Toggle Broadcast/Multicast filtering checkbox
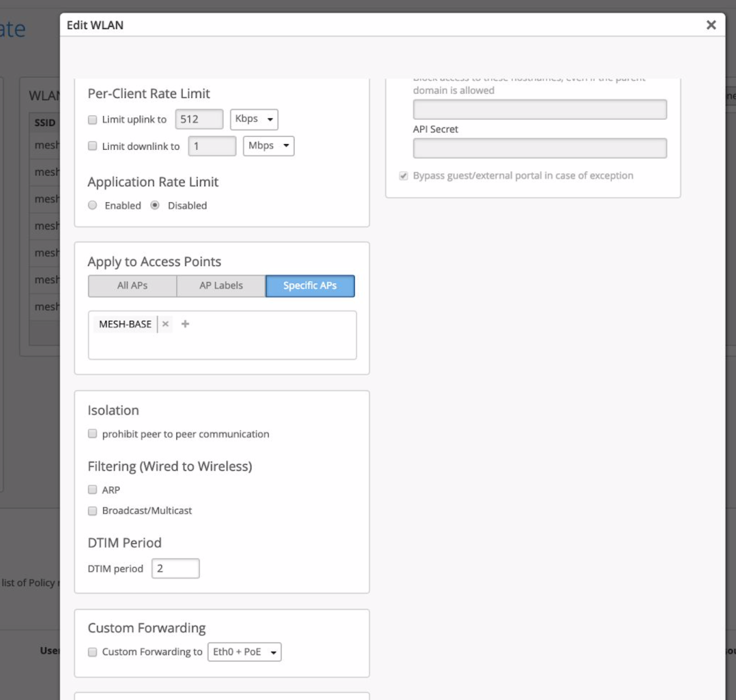This screenshot has width=736, height=700. [x=92, y=510]
